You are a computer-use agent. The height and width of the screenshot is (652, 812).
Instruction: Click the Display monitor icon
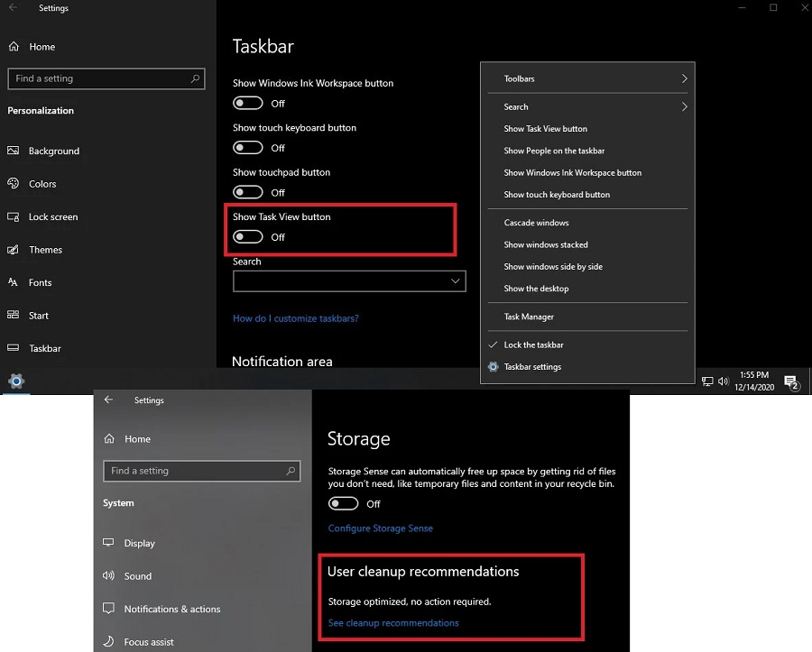pos(108,543)
